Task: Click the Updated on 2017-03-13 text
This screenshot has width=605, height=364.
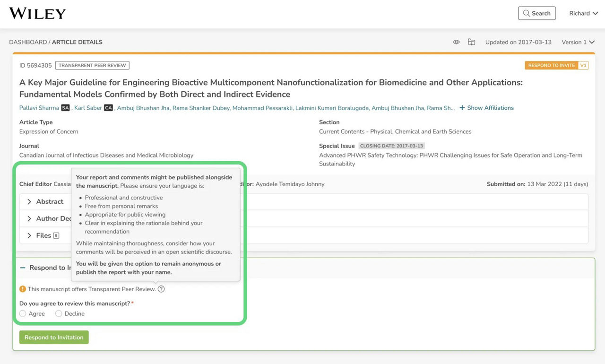Action: [x=518, y=42]
